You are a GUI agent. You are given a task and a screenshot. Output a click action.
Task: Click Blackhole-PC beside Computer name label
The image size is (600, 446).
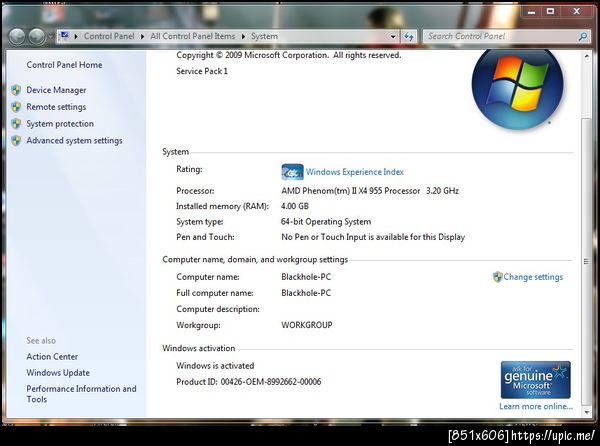306,277
